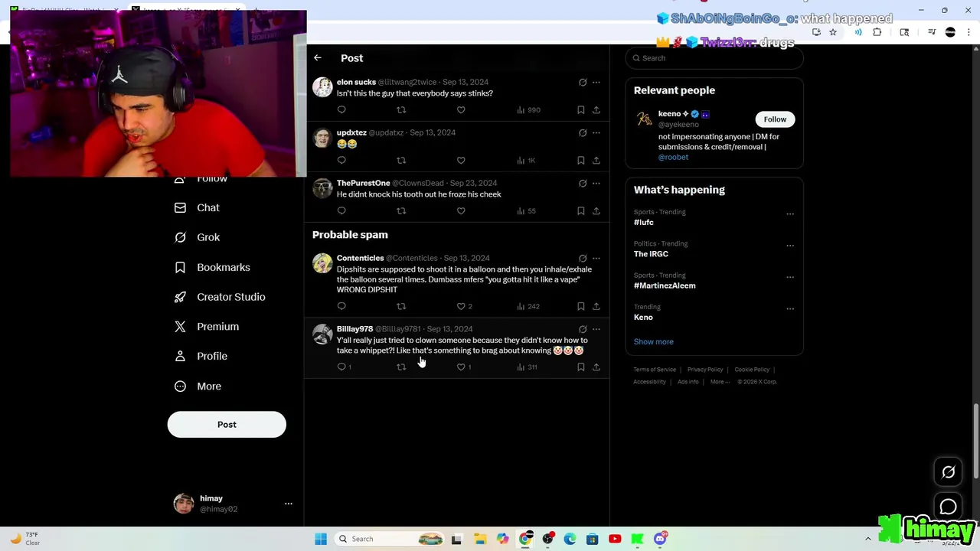Image resolution: width=980 pixels, height=551 pixels.
Task: Bookmark elon sucks' comment
Action: [x=581, y=110]
